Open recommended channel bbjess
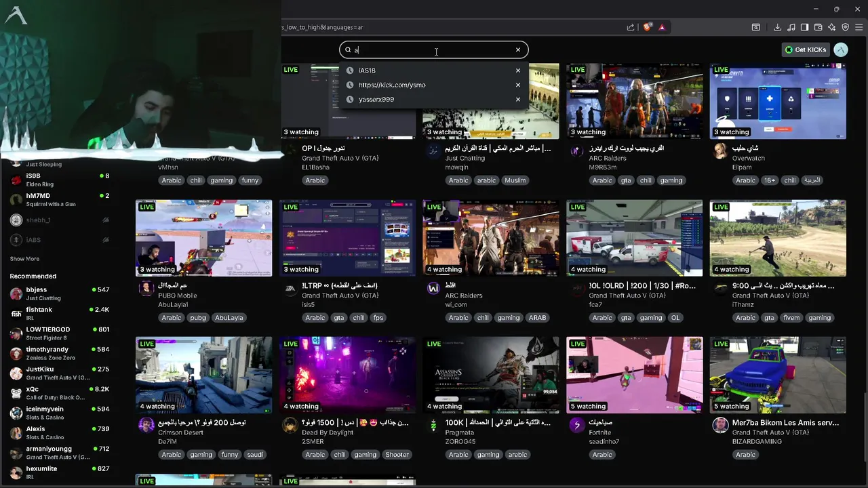Image resolution: width=868 pixels, height=488 pixels. tap(60, 293)
